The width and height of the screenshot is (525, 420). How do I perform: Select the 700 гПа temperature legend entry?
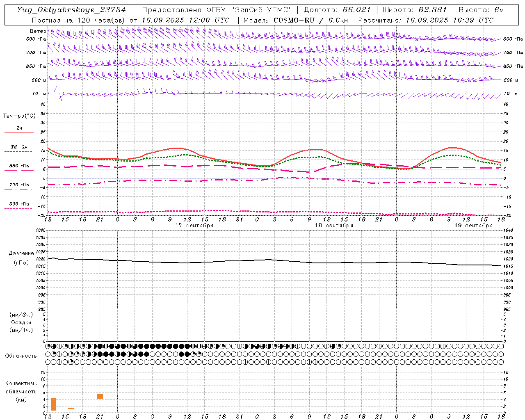click(x=19, y=185)
